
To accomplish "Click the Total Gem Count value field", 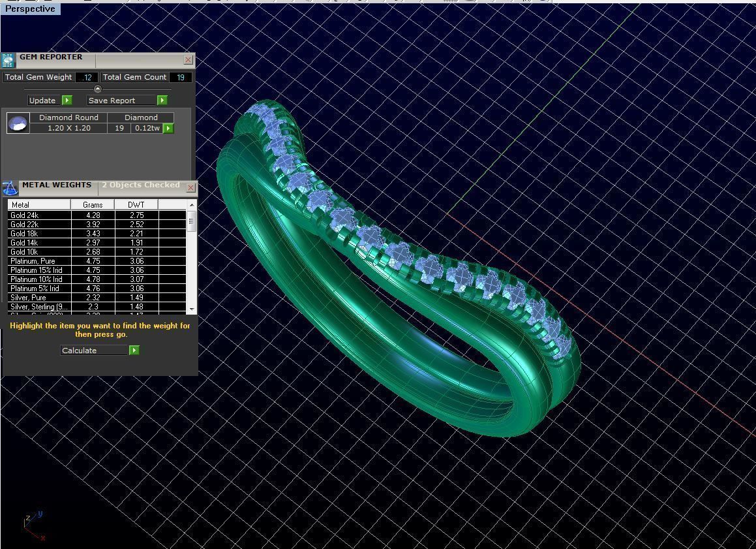I will coord(181,77).
